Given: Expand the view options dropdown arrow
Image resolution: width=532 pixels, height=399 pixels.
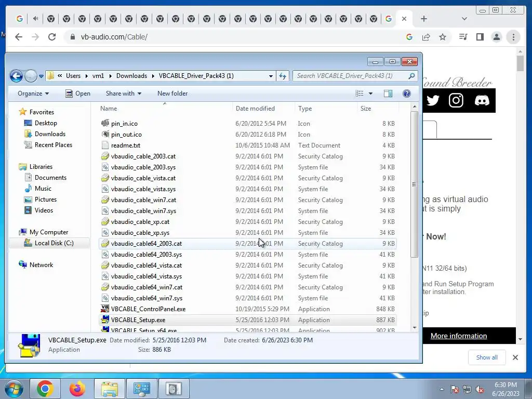Looking at the screenshot, I should pos(370,94).
